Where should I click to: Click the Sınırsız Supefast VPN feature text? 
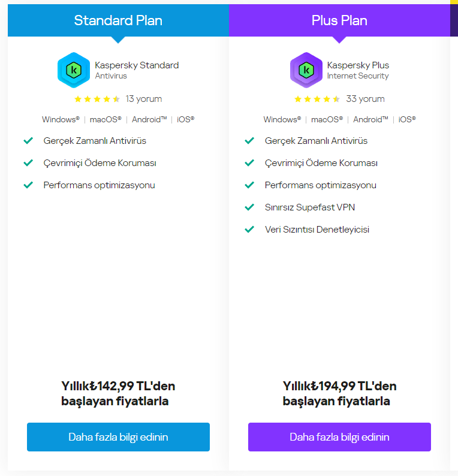(309, 207)
